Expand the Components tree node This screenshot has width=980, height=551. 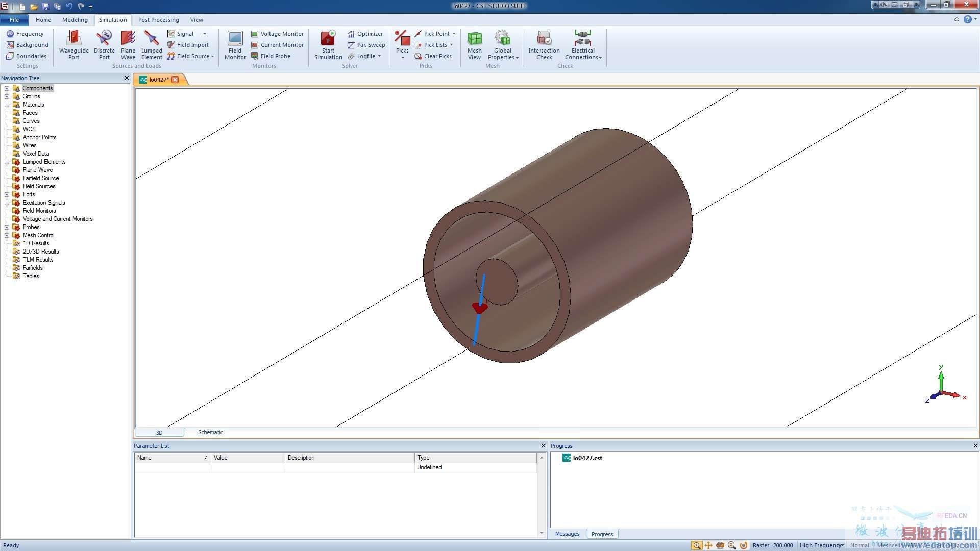7,88
